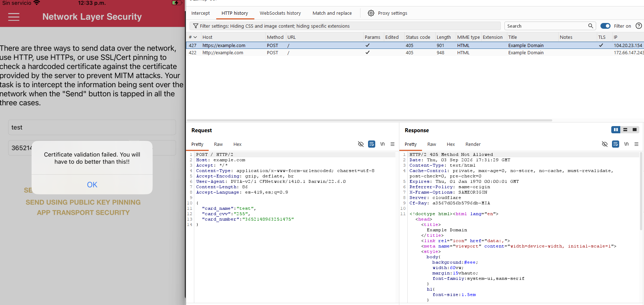The width and height of the screenshot is (644, 305).
Task: Sort the history by Length column
Action: click(x=444, y=37)
